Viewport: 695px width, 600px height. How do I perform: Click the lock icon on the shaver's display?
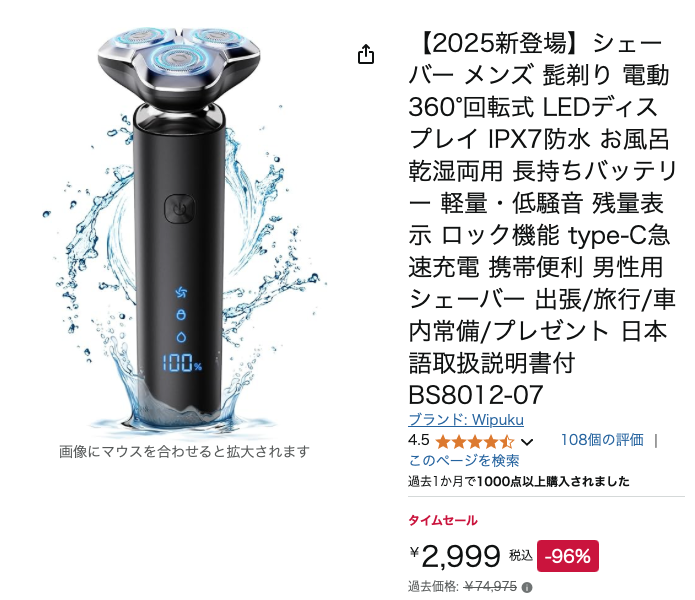coord(181,315)
